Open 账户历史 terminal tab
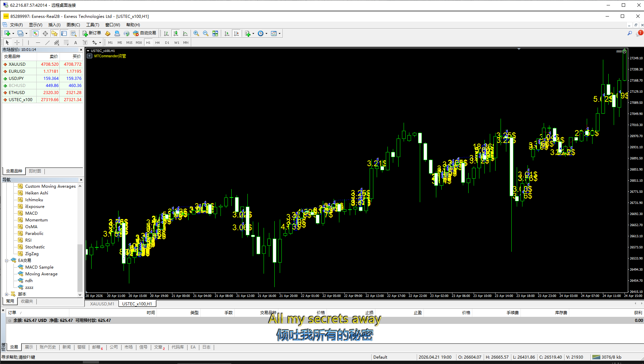This screenshot has width=644, height=364. point(47,347)
